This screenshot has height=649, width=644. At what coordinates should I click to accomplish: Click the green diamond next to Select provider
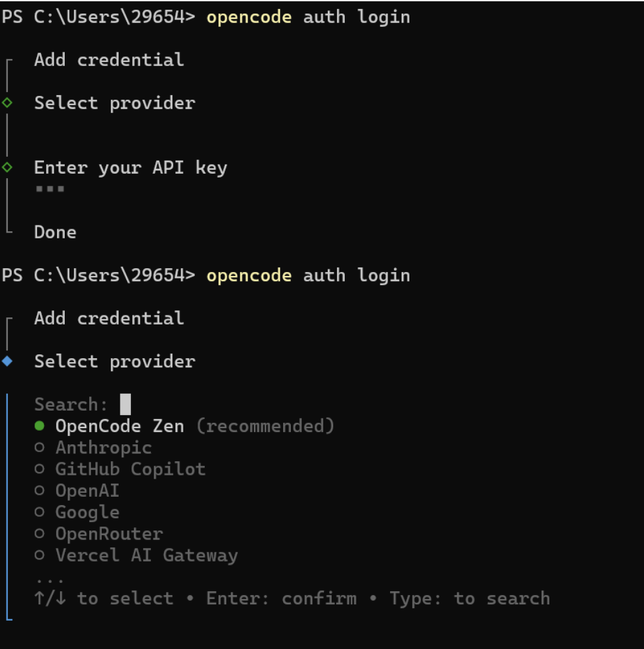(7, 102)
